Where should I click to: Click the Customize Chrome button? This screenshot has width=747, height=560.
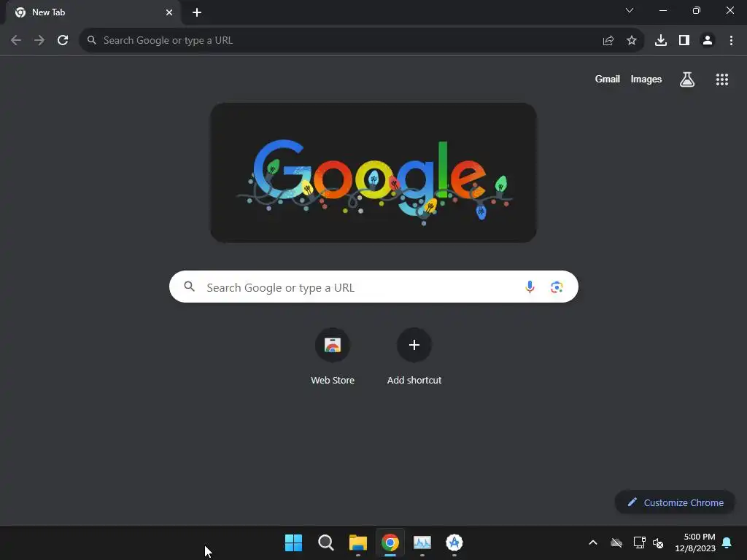675,502
